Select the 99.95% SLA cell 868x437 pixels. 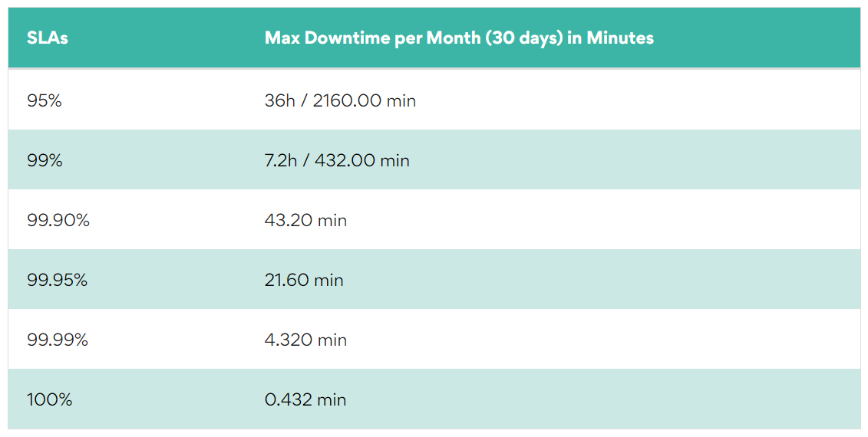click(58, 280)
